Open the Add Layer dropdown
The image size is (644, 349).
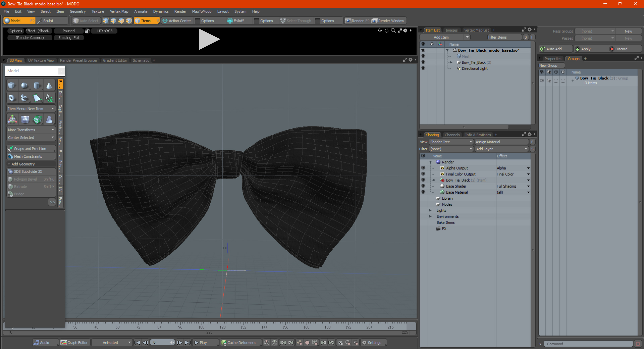click(501, 149)
